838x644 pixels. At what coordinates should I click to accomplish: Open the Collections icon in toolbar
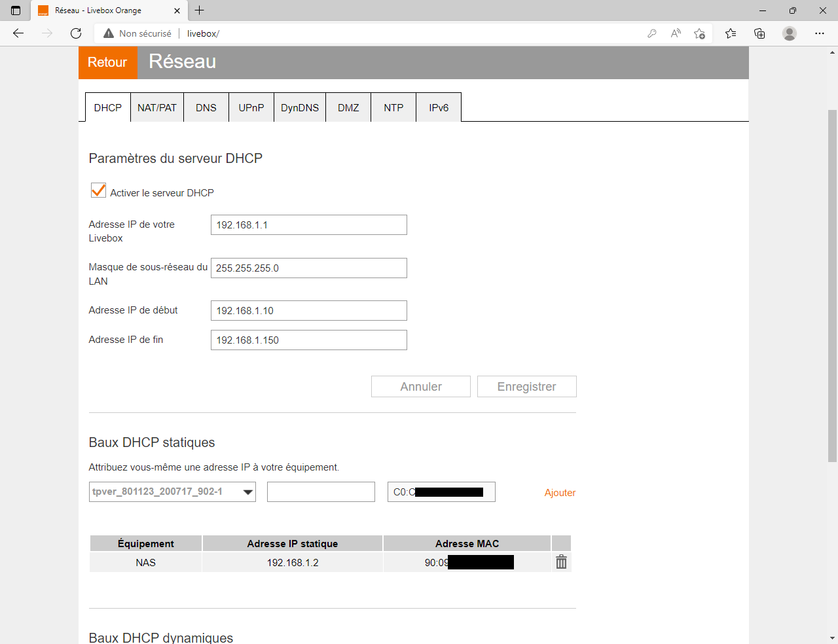pos(759,33)
